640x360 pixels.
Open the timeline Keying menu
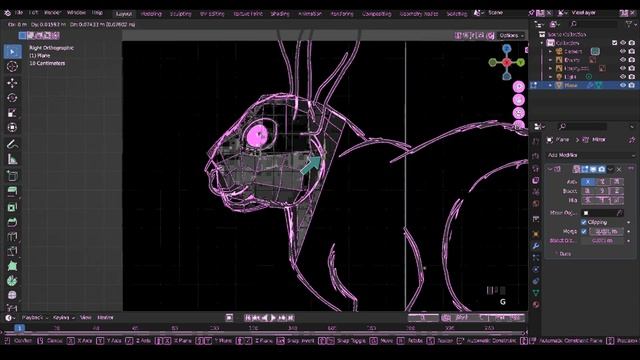click(64, 318)
